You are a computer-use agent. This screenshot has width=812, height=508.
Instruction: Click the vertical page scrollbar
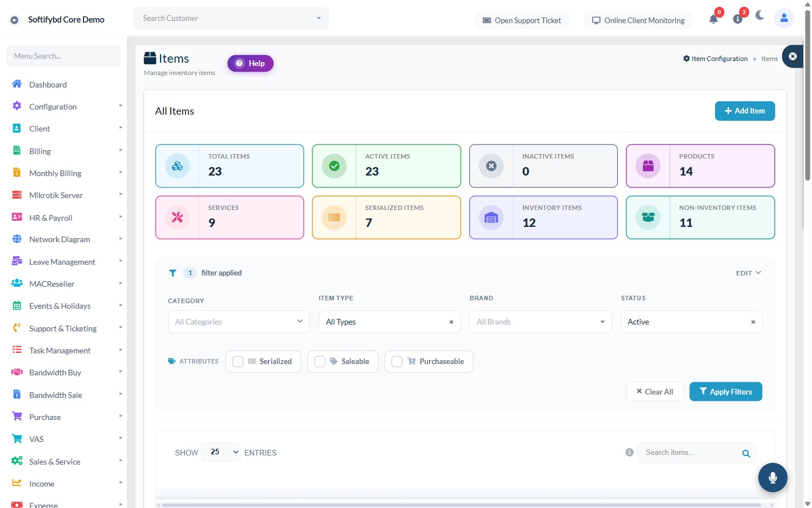[807, 96]
